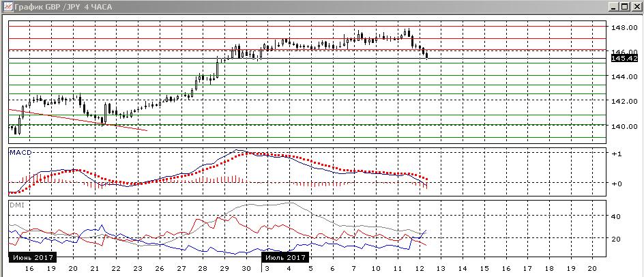Click date label 4 on the time axis
The width and height of the screenshot is (644, 277).
click(289, 268)
